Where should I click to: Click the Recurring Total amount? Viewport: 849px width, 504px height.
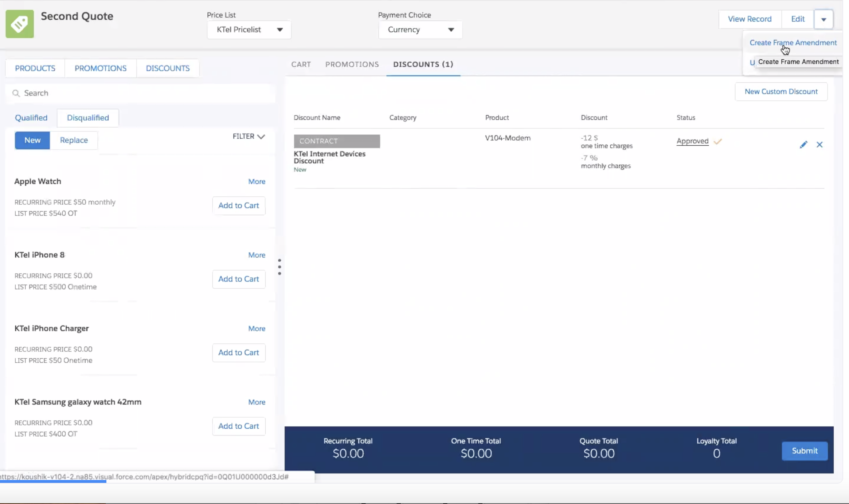click(348, 454)
